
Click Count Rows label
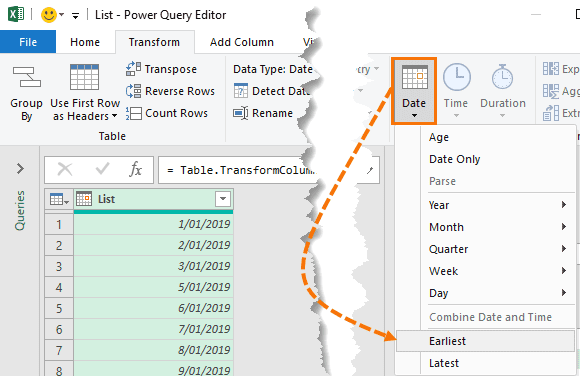(176, 113)
